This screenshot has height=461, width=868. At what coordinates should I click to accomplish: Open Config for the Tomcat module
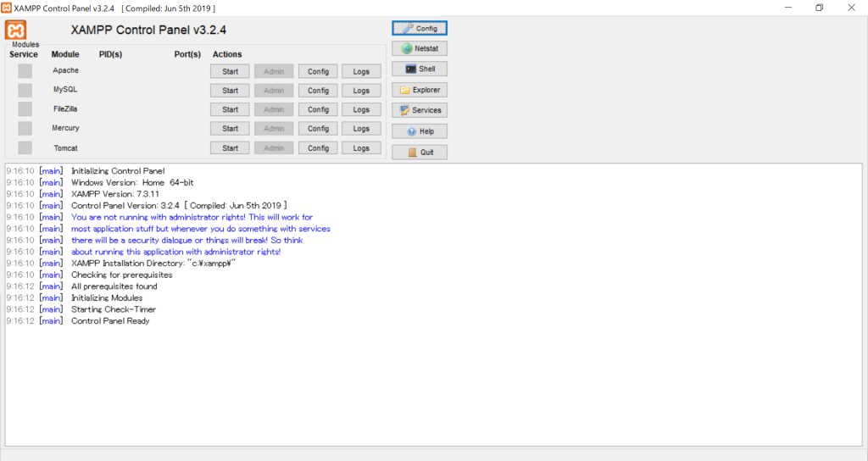coord(318,148)
